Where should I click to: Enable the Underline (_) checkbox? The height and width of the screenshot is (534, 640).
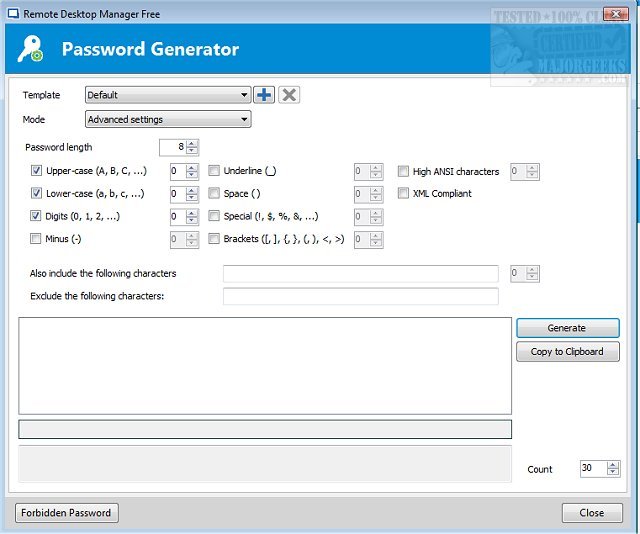pos(214,170)
